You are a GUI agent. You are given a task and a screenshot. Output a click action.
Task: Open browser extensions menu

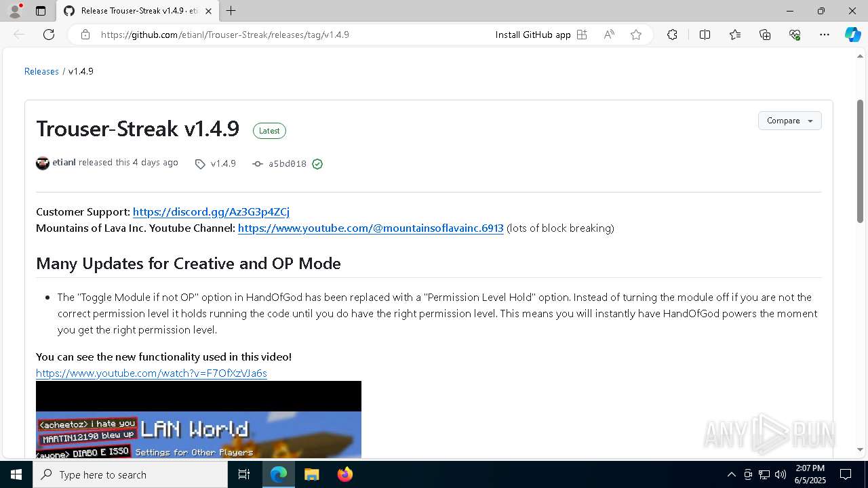[x=672, y=35]
